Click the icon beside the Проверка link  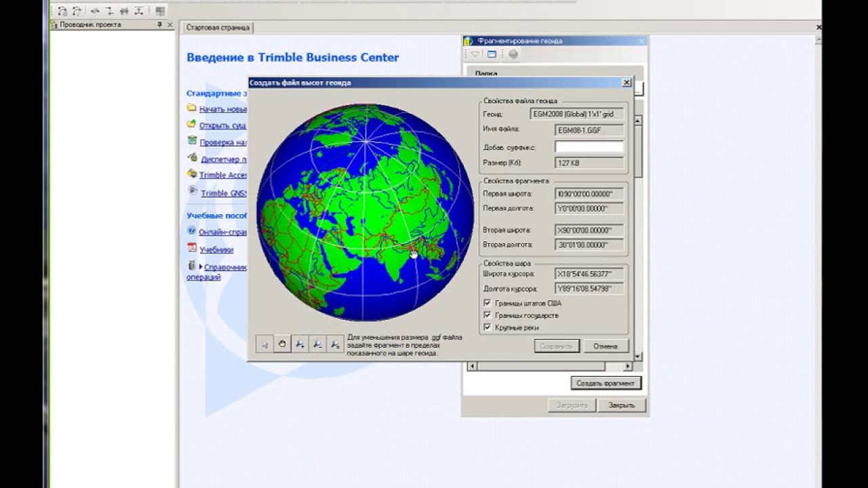(193, 142)
